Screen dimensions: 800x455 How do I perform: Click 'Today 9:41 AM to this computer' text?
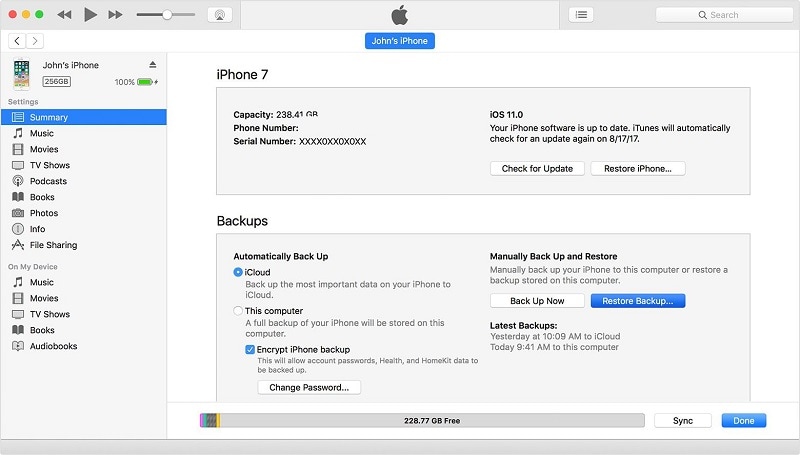[x=554, y=347]
